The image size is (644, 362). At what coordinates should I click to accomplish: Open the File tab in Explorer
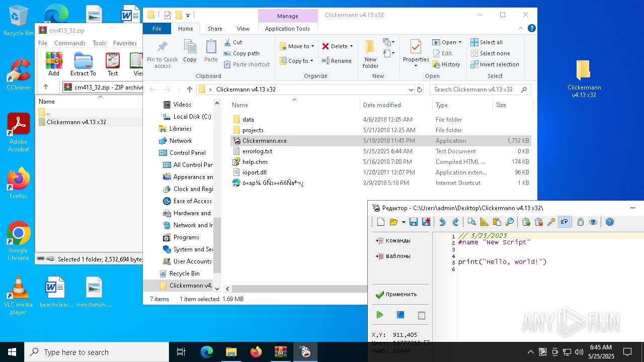click(157, 29)
